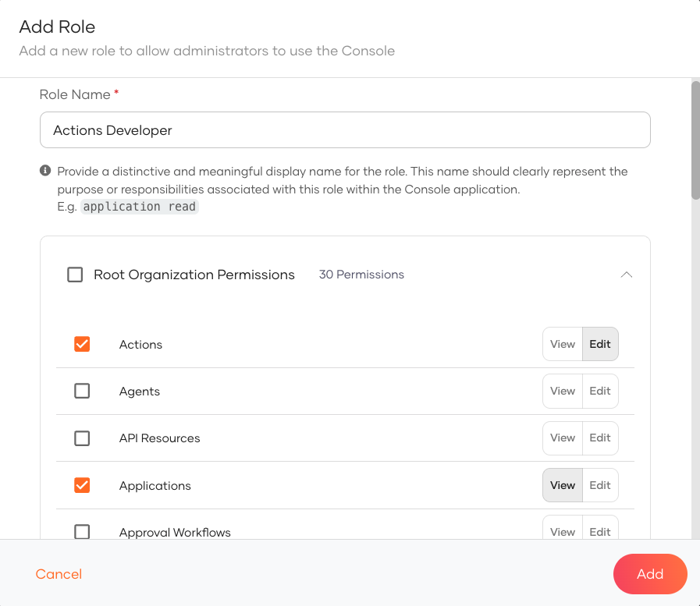700x606 pixels.
Task: Set Agents permission to View
Action: point(562,391)
